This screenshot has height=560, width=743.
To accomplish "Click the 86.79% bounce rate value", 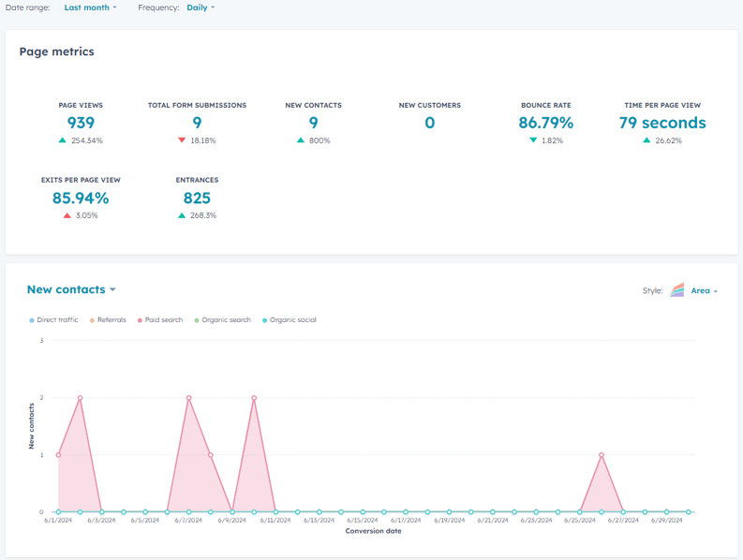I will pos(545,123).
